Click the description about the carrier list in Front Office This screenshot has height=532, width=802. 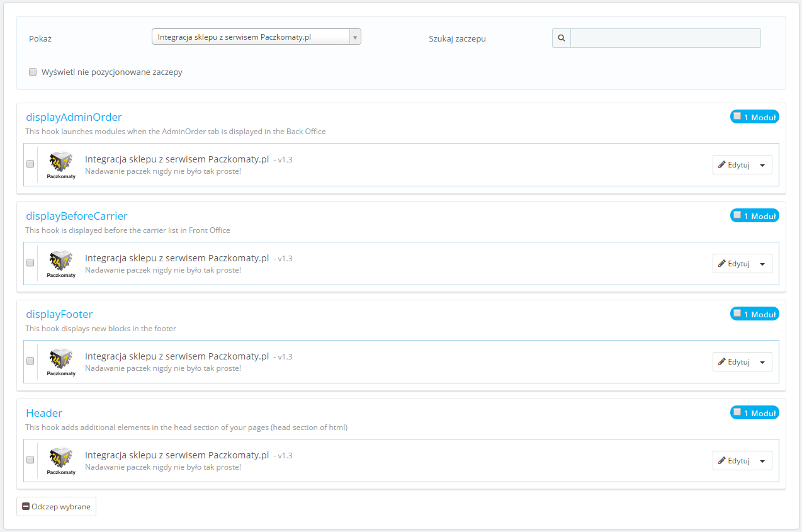[128, 230]
